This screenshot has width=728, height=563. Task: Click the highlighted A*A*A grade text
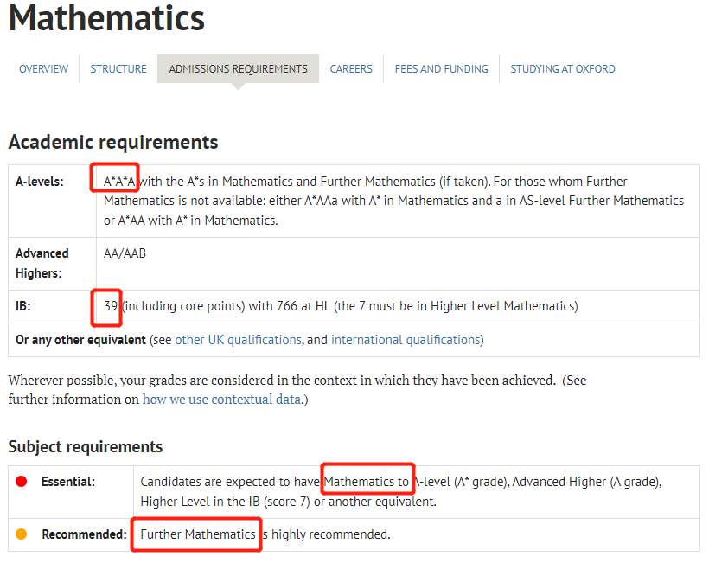[119, 181]
